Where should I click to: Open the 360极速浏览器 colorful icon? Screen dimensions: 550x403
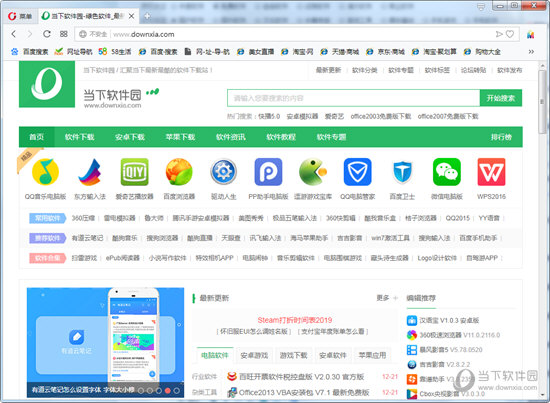411,335
